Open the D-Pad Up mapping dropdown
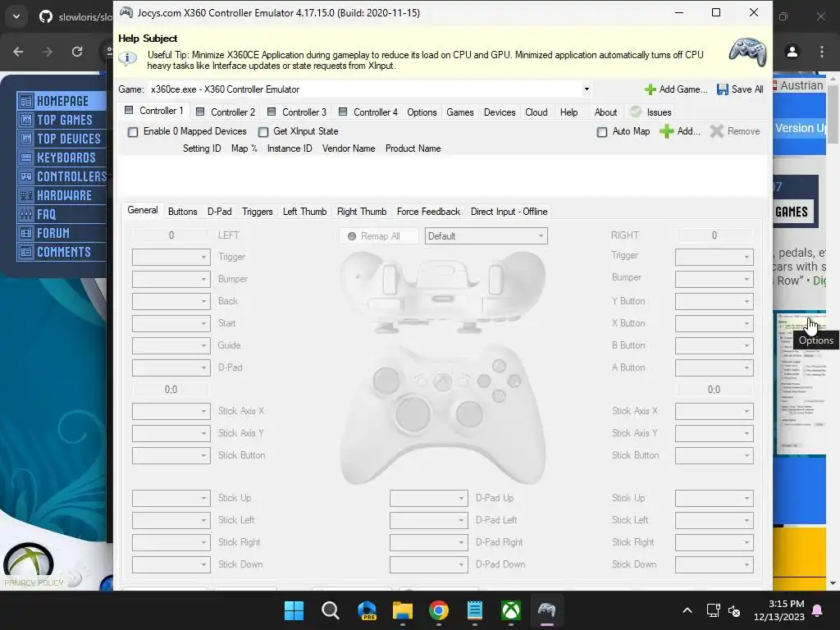Screen dimensions: 840x630 tap(428, 498)
